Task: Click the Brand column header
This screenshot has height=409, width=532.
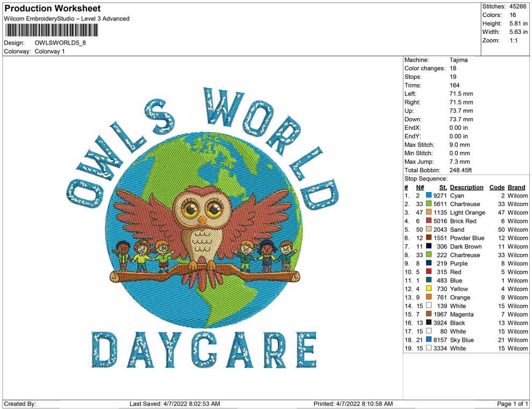Action: point(516,187)
